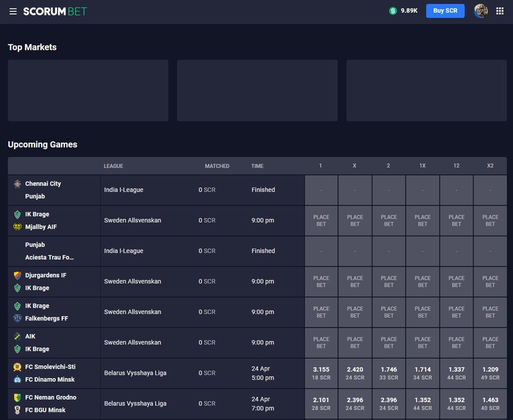Click the 9.89K balance amount

409,11
